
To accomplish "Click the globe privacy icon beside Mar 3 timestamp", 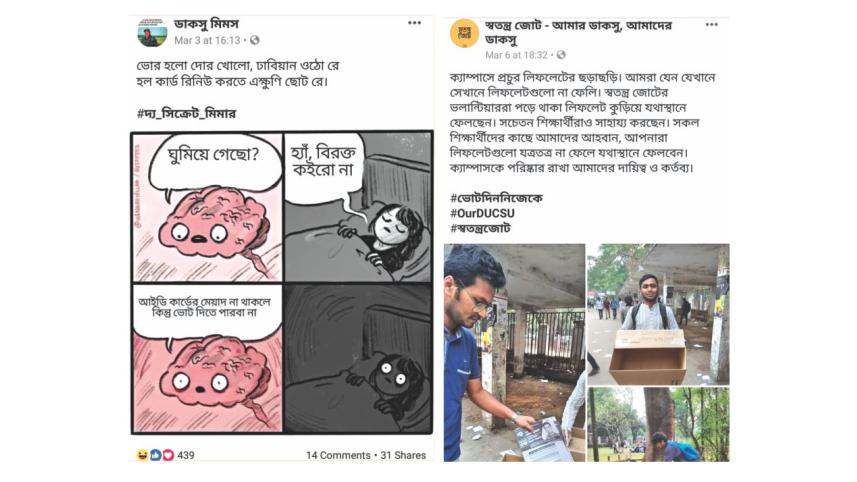I will [255, 40].
